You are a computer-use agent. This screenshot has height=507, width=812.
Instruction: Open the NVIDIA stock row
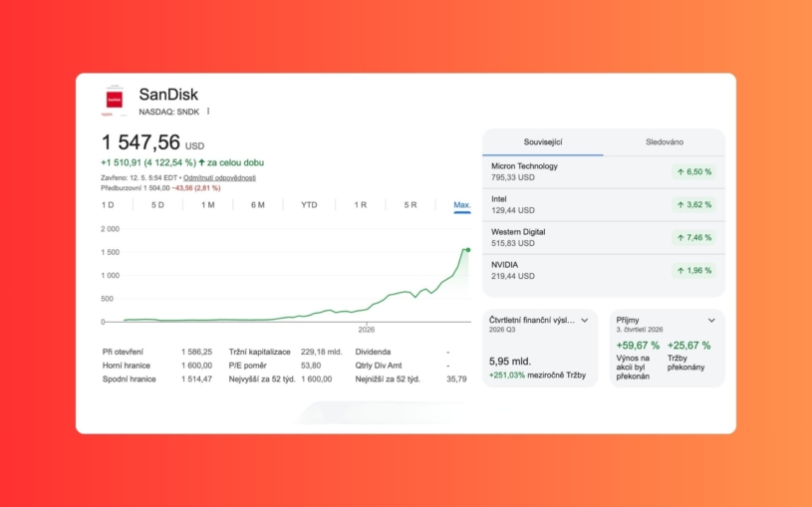point(604,270)
